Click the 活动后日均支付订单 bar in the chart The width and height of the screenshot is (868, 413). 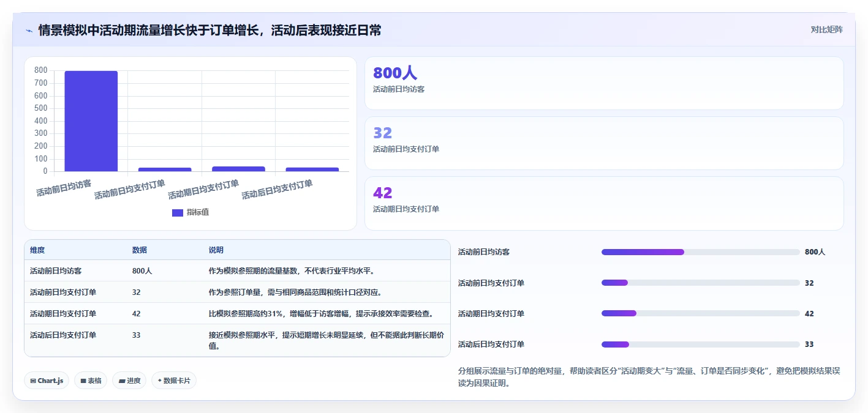pyautogui.click(x=312, y=169)
